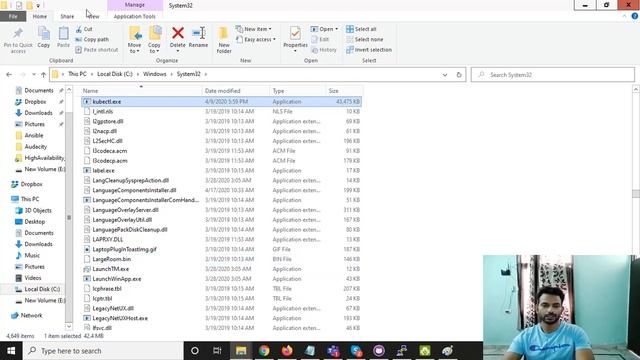Click Windows in the address breadcrumb

[x=155, y=74]
